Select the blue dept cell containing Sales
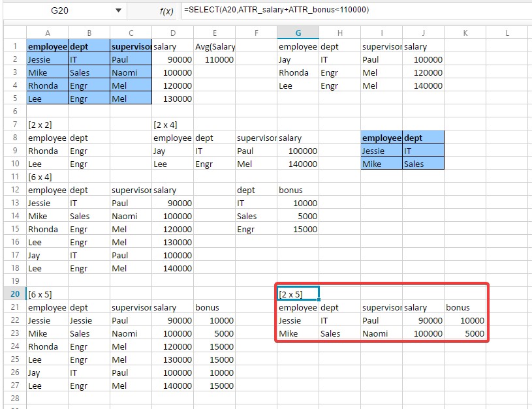Viewport: 532px width, 409px height. (x=88, y=72)
